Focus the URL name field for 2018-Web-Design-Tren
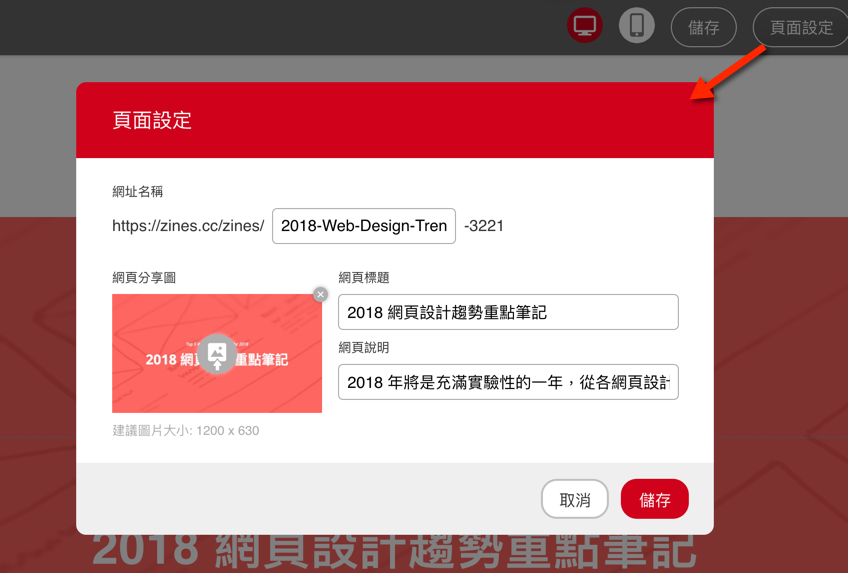Screen dimensions: 848x573 coord(364,226)
